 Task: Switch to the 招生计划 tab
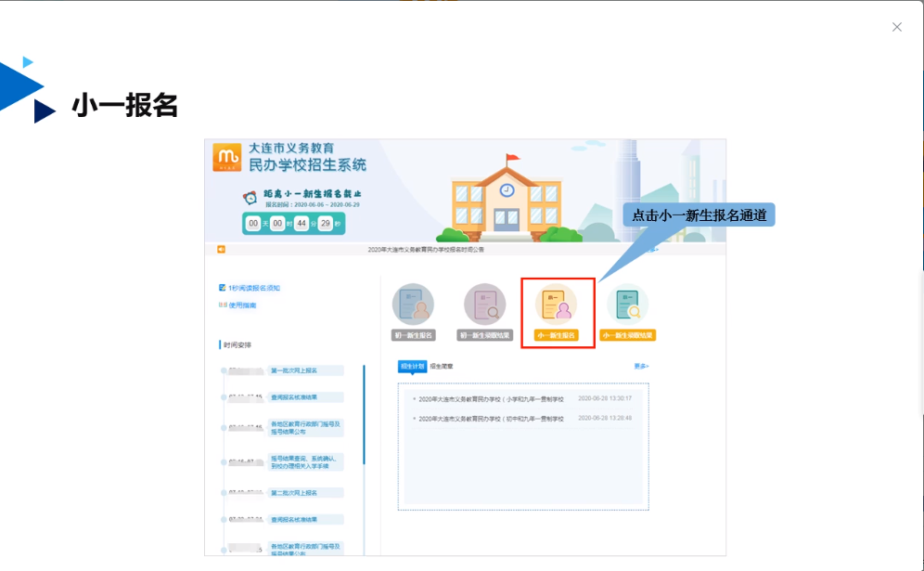(412, 367)
